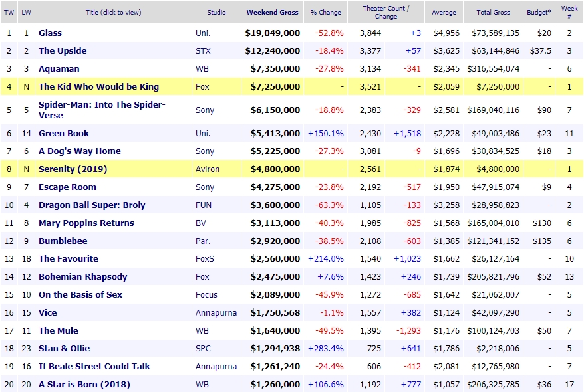Screen dimensions: 584x392
Task: Select the $12,240,000 weekend gross value
Action: click(273, 50)
